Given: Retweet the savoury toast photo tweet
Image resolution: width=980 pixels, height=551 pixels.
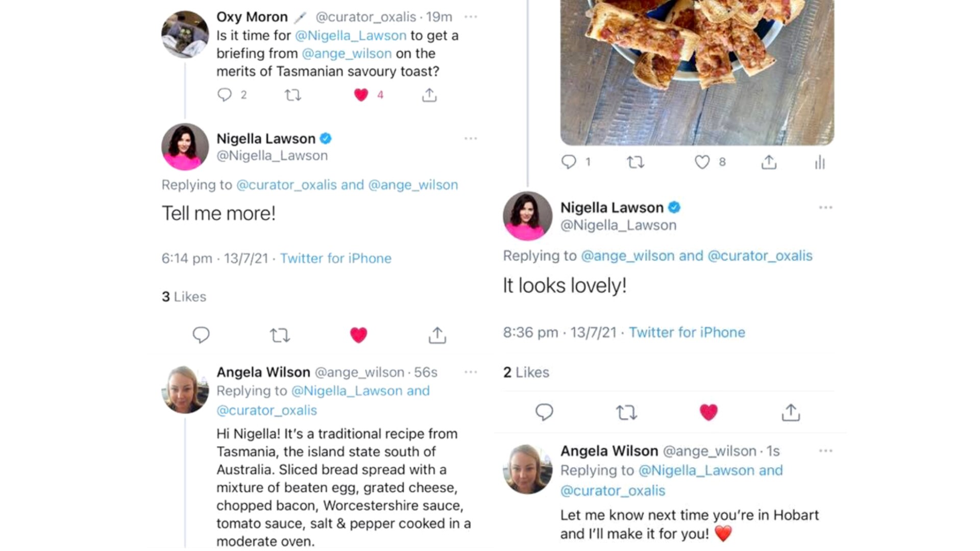Looking at the screenshot, I should [x=635, y=162].
